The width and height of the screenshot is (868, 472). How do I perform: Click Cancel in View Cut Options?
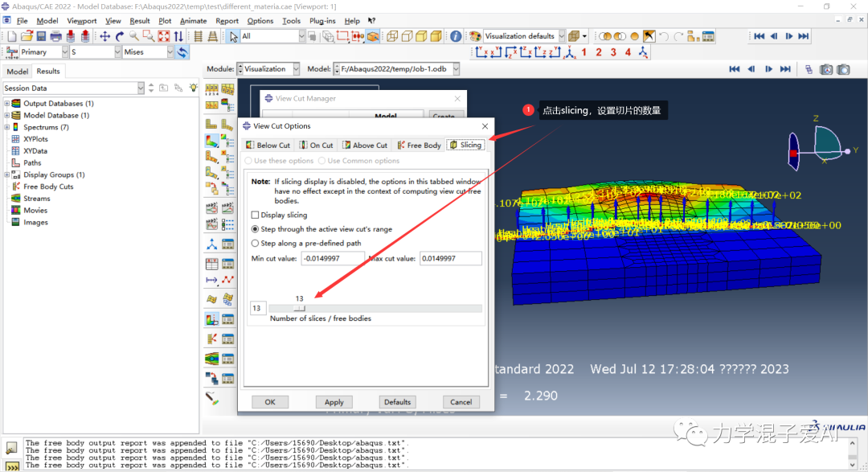pos(461,402)
